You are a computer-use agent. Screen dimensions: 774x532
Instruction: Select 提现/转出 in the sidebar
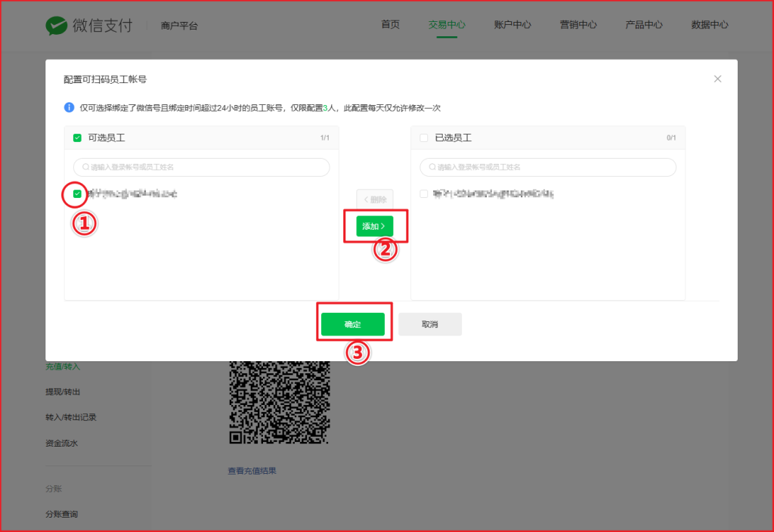pos(63,391)
